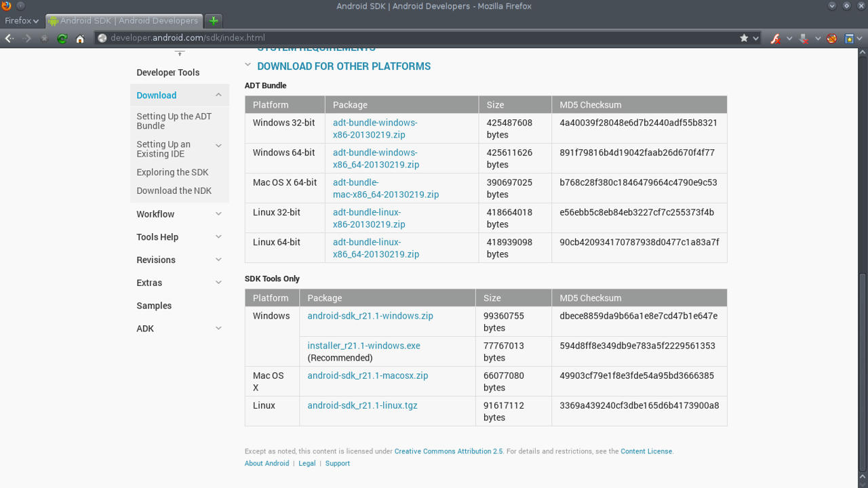Open the ADK sidebar item

145,329
